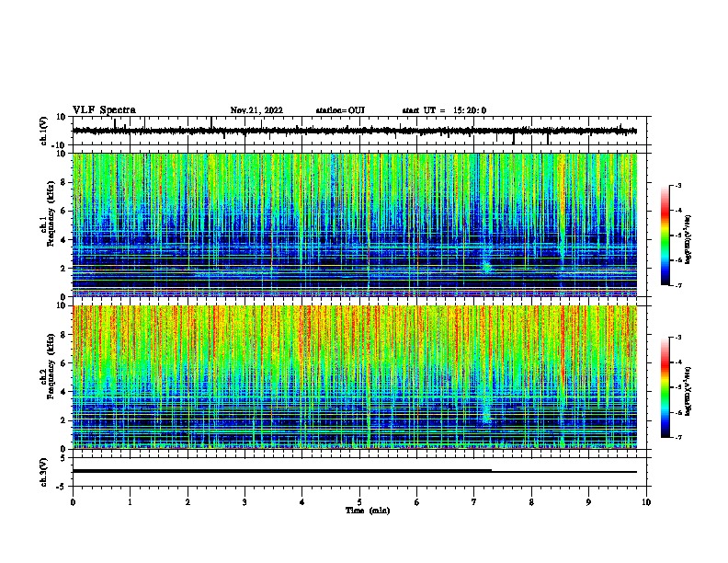Click the "-7" bottom value of ch.2 colorbar
Image resolution: width=728 pixels, height=563 pixels.
[x=677, y=438]
